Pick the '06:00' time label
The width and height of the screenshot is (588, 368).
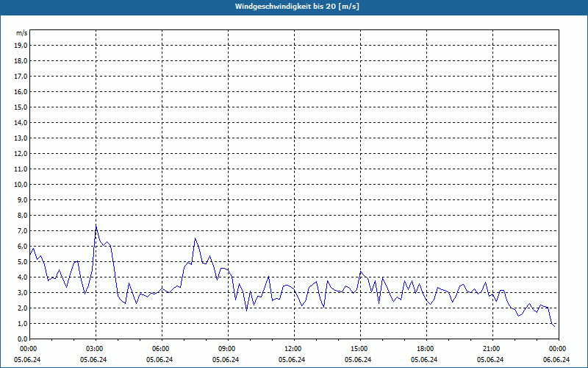click(160, 349)
